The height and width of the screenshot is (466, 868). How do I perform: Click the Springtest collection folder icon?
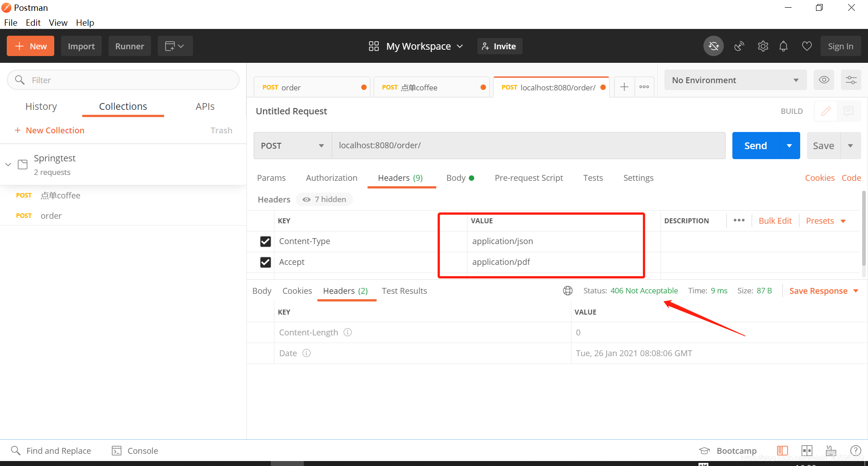pyautogui.click(x=23, y=165)
